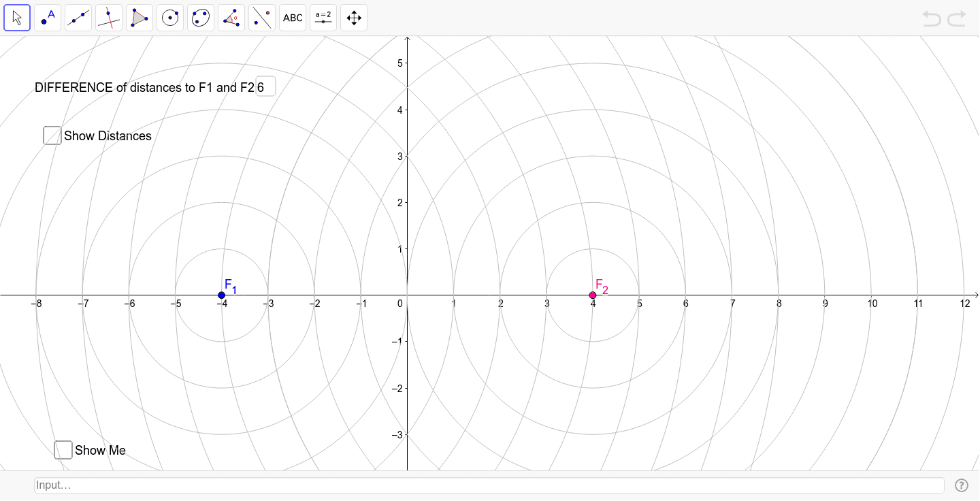Select the Perpendicular Line tool
Image resolution: width=980 pixels, height=501 pixels.
109,18
